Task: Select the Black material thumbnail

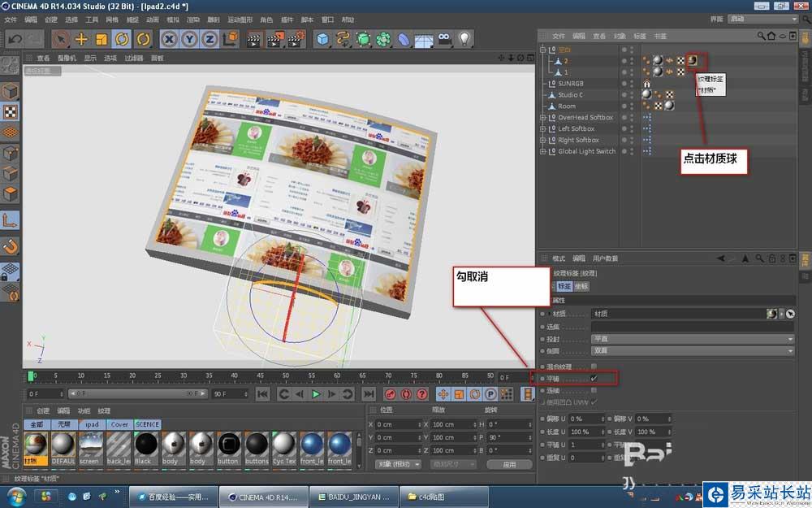Action: coord(146,449)
